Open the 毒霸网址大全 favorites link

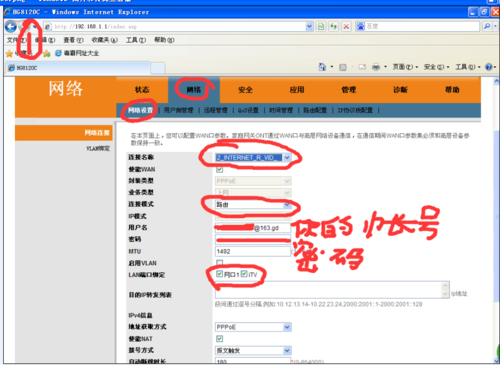(77, 53)
